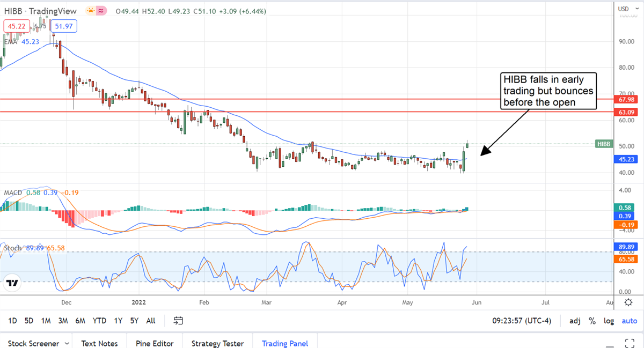644x348 pixels.
Task: Expand the Stock Screener dropdown
Action: tap(67, 343)
